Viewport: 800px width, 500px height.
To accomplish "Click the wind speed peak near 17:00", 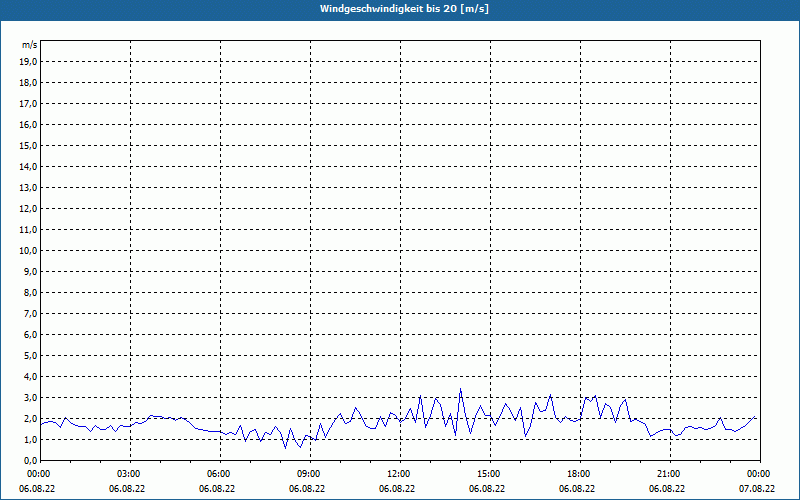I will (551, 395).
